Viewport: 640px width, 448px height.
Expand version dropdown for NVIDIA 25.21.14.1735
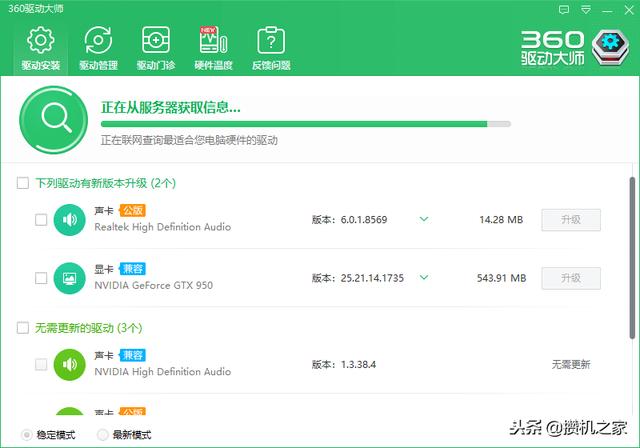point(424,278)
